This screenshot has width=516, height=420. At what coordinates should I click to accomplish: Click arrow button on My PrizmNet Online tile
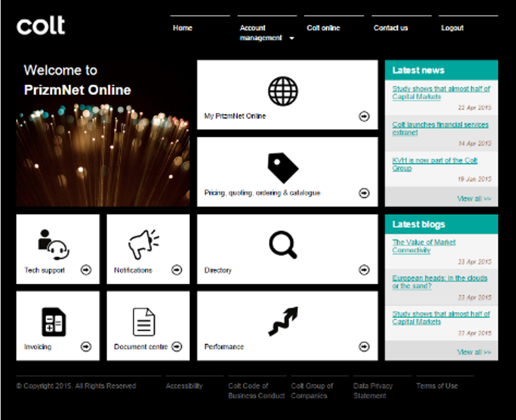point(364,116)
